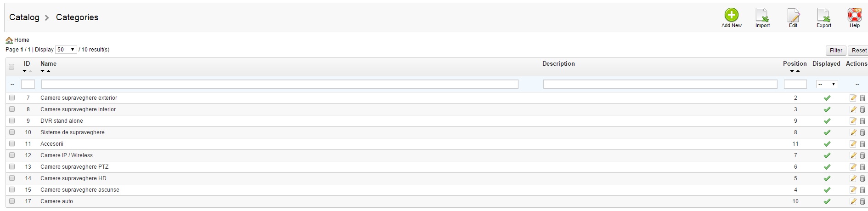The image size is (868, 211).
Task: Toggle displayed status for Accesorii
Action: 827,144
